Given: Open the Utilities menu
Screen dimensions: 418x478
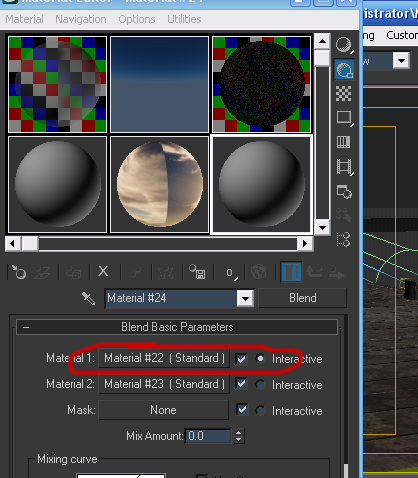Looking at the screenshot, I should click(x=184, y=19).
